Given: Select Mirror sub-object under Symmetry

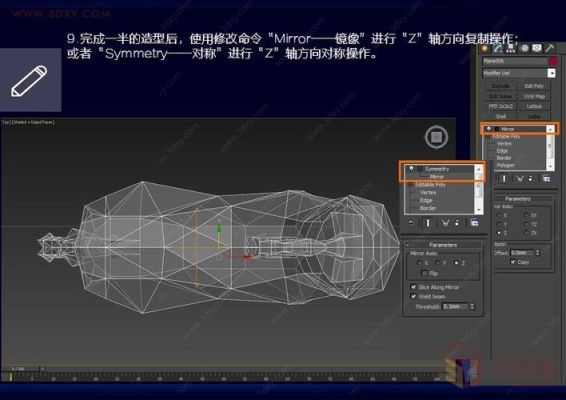Looking at the screenshot, I should (x=437, y=177).
